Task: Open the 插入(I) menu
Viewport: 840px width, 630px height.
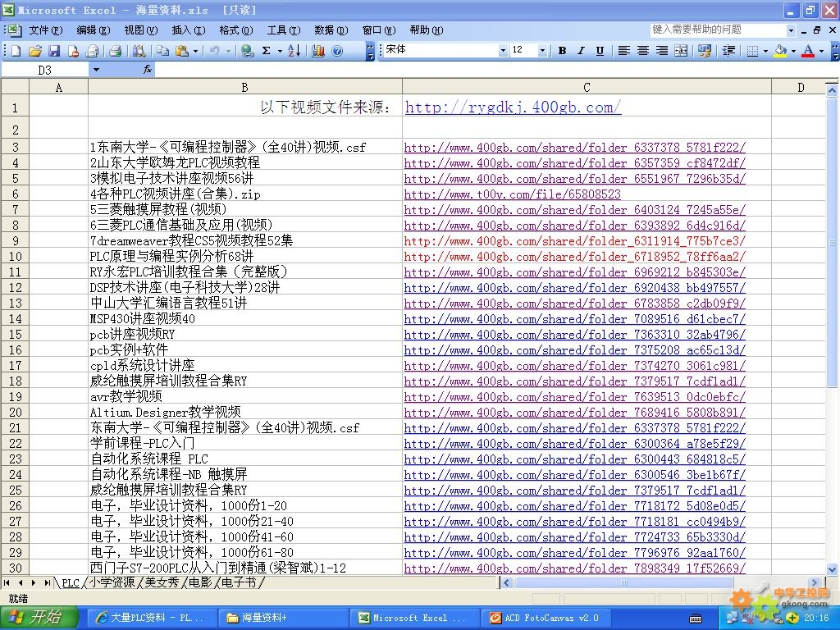Action: (189, 30)
